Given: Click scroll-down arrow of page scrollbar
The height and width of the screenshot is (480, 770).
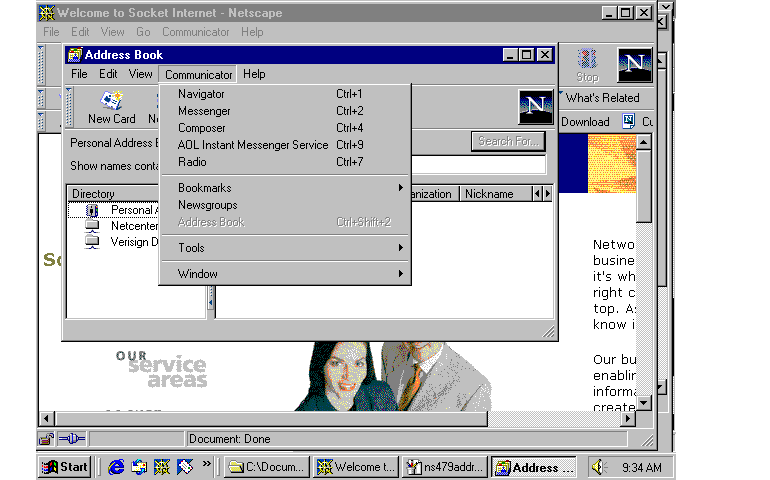Looking at the screenshot, I should pos(644,403).
